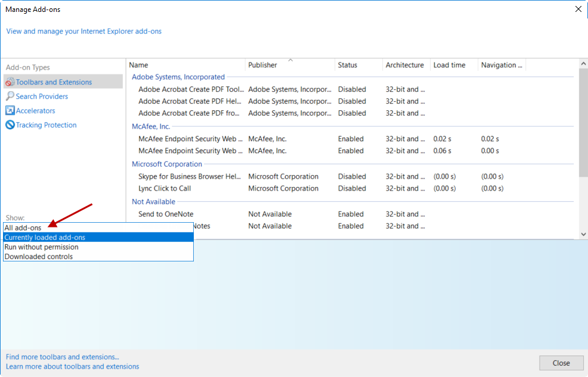This screenshot has width=588, height=377.
Task: Open Find more toolbars and extensions link
Action: (62, 357)
